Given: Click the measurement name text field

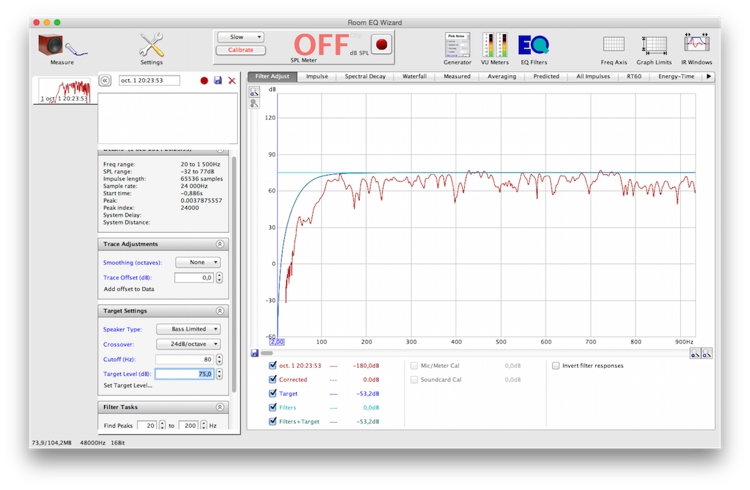Looking at the screenshot, I should [149, 80].
